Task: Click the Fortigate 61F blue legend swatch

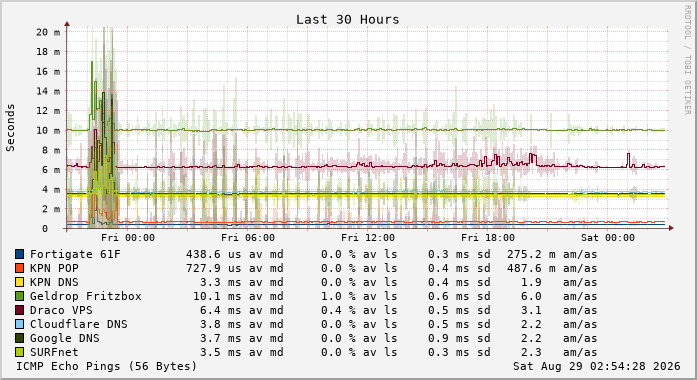Action: (x=20, y=254)
